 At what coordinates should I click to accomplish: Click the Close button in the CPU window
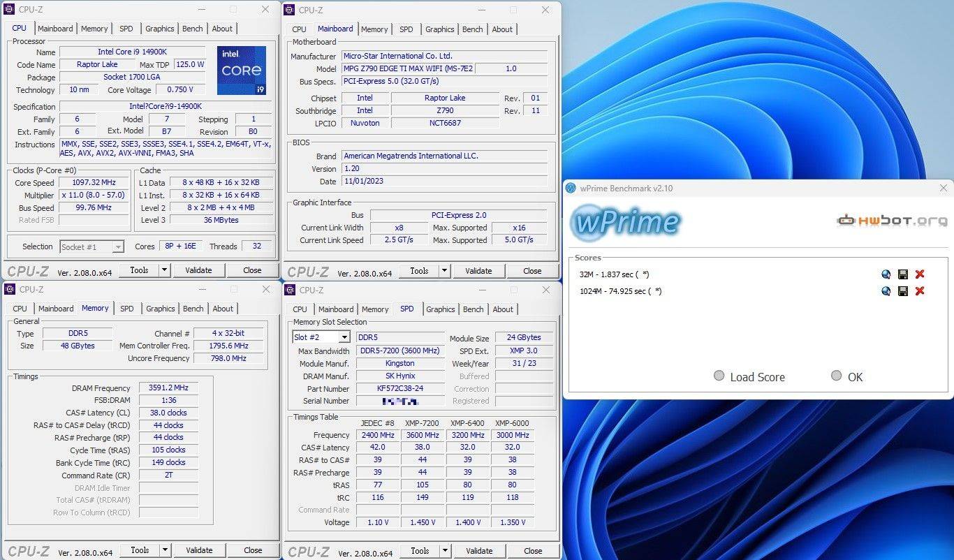252,270
